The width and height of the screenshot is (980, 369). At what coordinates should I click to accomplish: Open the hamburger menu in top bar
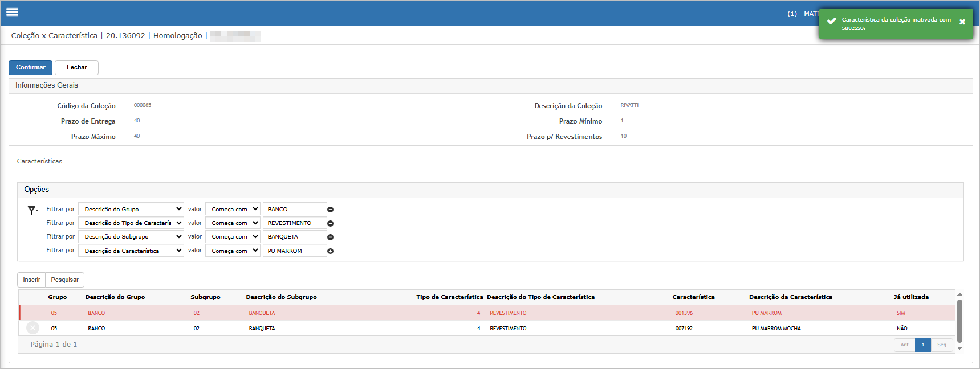tap(12, 12)
